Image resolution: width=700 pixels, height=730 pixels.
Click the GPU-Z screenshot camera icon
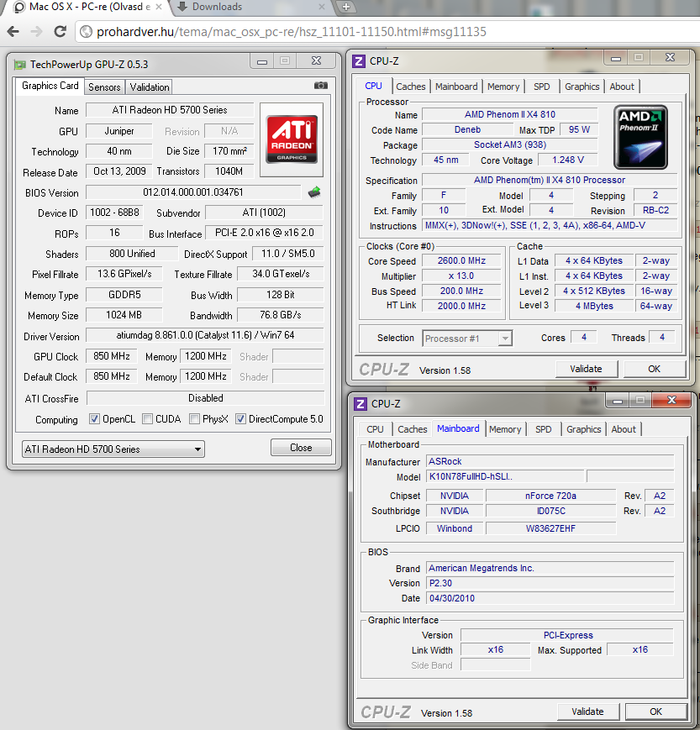(x=320, y=86)
